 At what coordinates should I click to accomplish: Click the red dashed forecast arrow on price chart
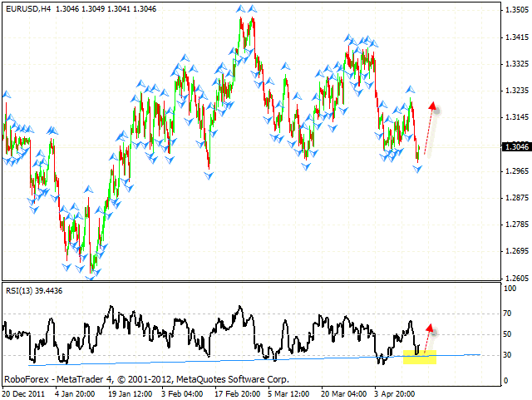(430, 127)
